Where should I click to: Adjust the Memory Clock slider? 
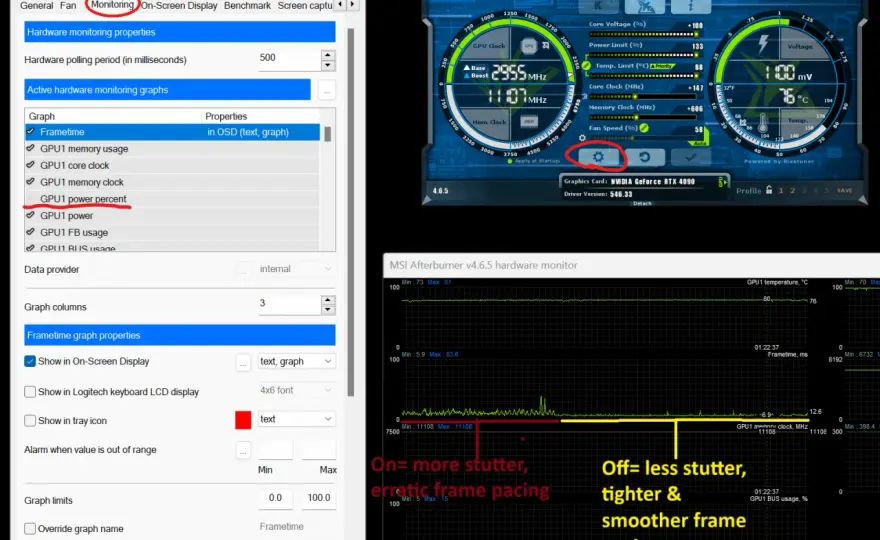pyautogui.click(x=643, y=117)
